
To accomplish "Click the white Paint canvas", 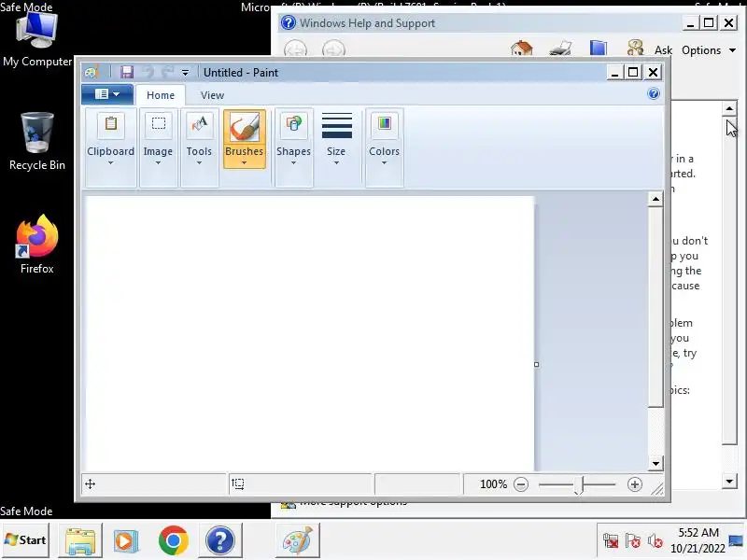I will tap(310, 333).
